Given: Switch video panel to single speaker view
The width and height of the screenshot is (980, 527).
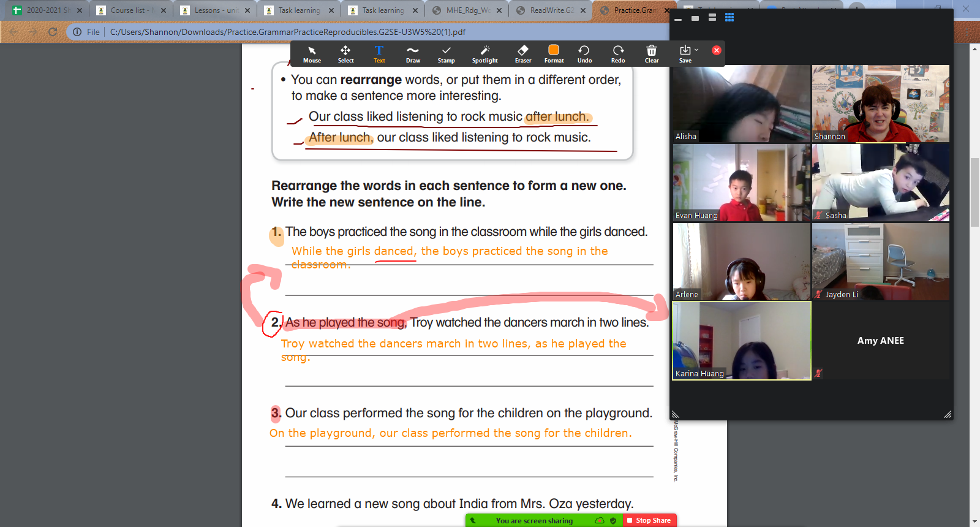Looking at the screenshot, I should click(x=695, y=18).
